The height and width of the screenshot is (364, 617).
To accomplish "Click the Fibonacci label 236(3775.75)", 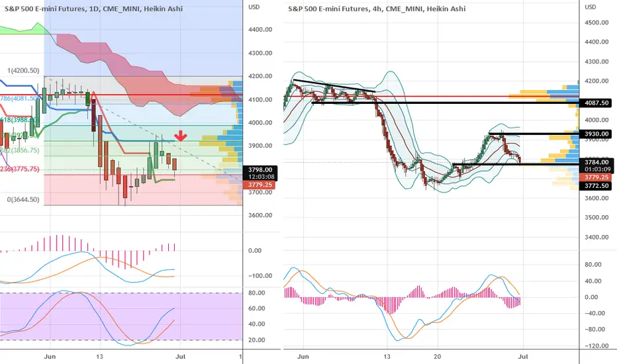I will [20, 169].
